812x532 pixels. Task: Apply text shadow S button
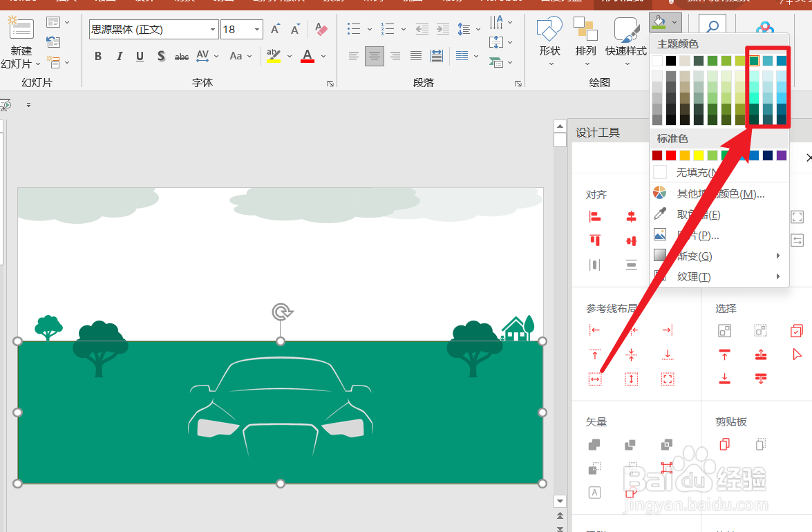point(161,56)
